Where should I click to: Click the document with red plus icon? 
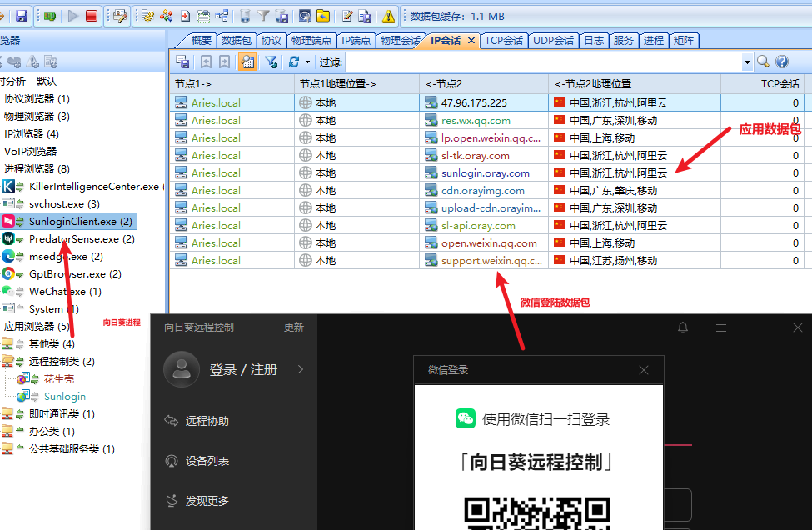tap(185, 16)
